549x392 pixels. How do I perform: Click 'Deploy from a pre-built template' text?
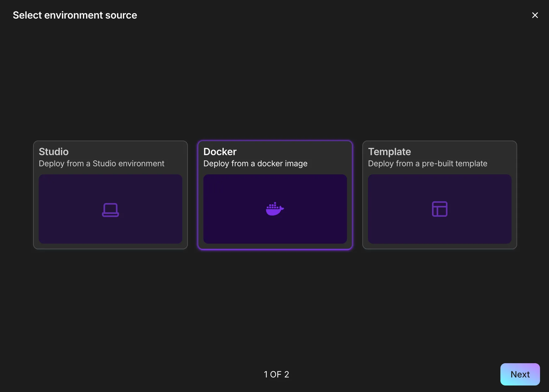point(427,163)
